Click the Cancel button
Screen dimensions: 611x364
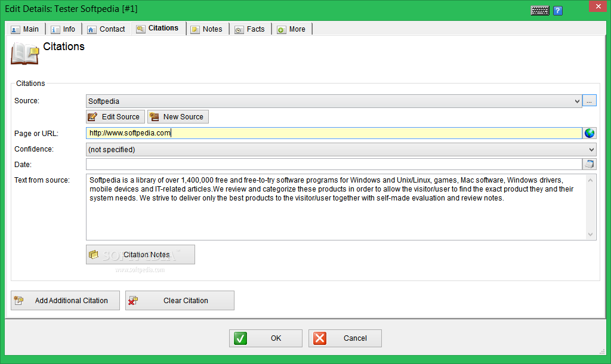click(345, 338)
